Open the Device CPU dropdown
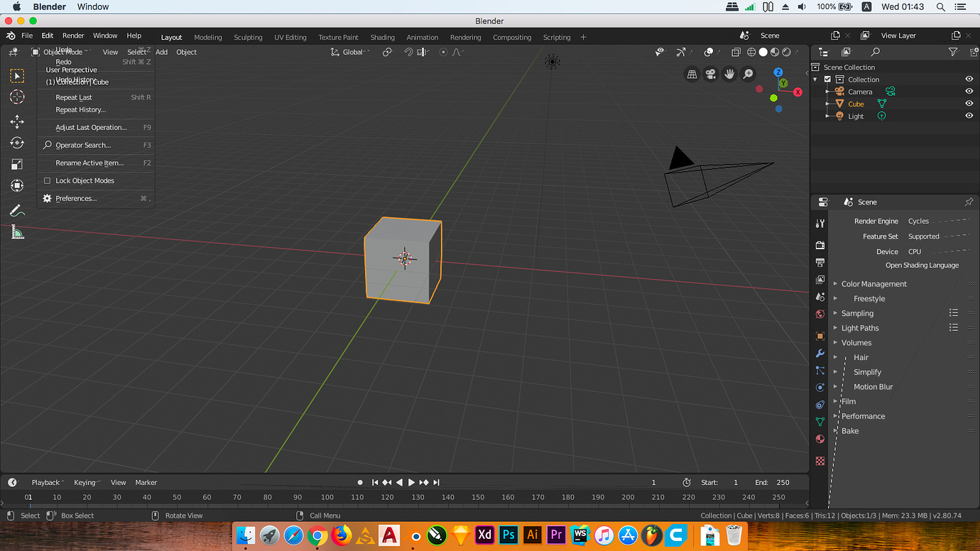Image resolution: width=980 pixels, height=551 pixels. click(937, 251)
